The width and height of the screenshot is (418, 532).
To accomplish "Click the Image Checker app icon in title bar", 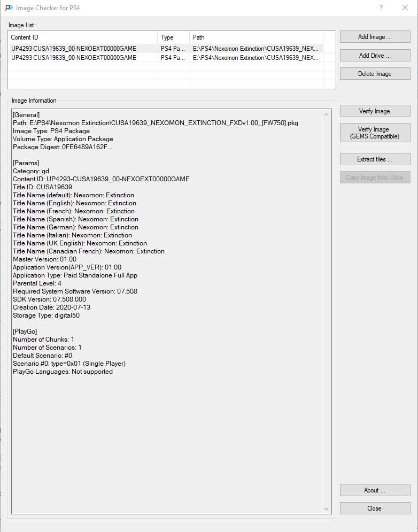I will tap(9, 7).
